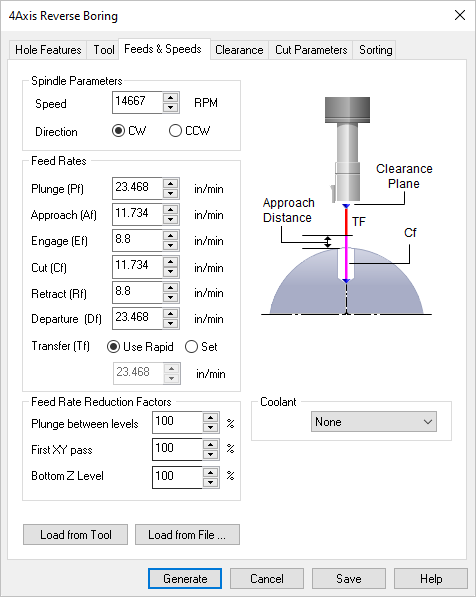Viewport: 476px width, 597px height.
Task: Open the Coolant dropdown
Action: [374, 421]
